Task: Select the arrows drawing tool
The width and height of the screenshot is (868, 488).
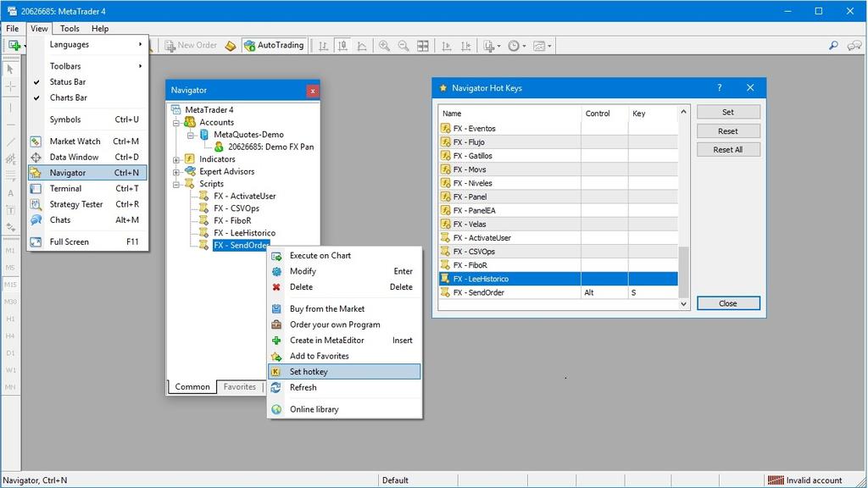Action: pyautogui.click(x=10, y=227)
